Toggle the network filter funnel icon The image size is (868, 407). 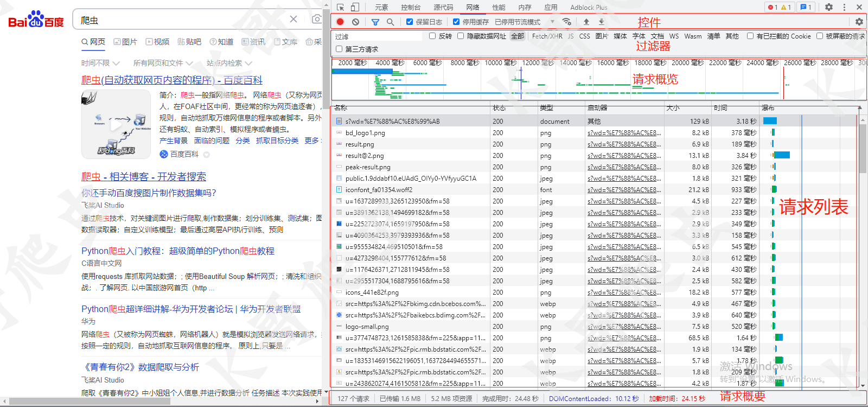coord(375,22)
